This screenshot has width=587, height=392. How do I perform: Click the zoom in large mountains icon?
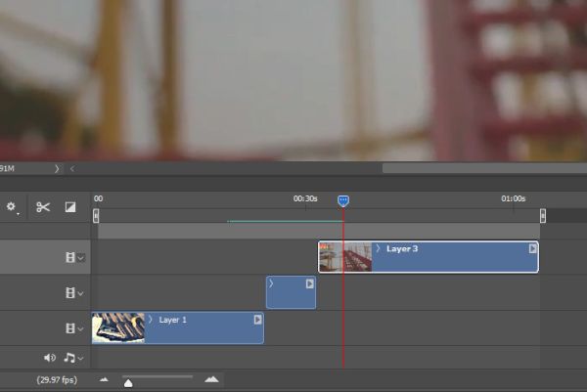[211, 379]
